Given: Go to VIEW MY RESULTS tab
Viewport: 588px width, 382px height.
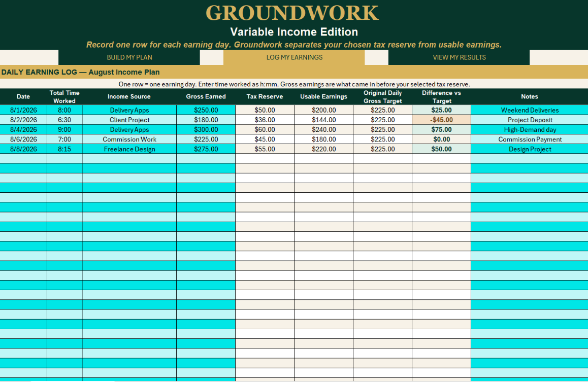Looking at the screenshot, I should [x=459, y=57].
